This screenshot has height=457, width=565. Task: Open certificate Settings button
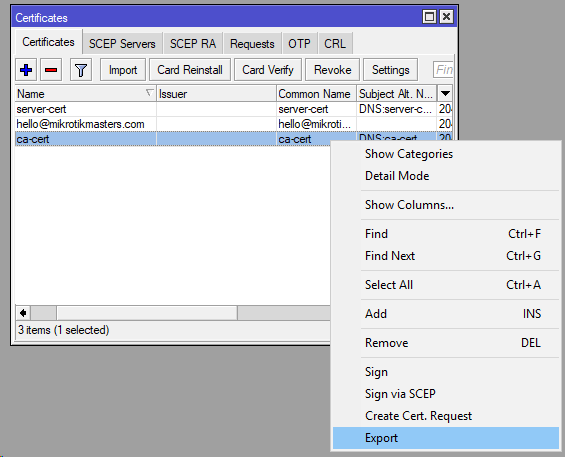tap(391, 70)
